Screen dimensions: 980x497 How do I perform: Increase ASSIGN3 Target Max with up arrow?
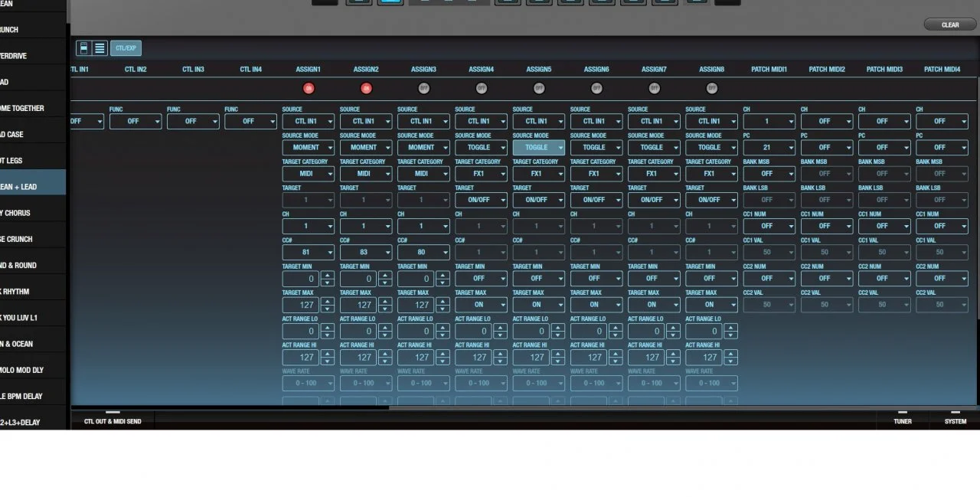click(443, 301)
